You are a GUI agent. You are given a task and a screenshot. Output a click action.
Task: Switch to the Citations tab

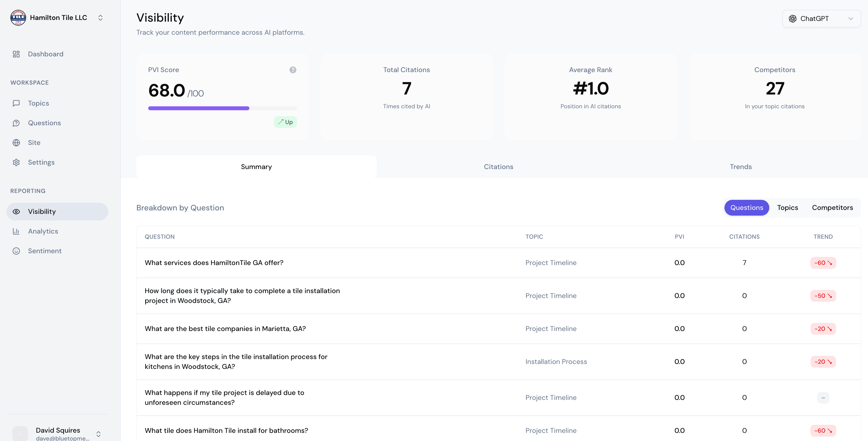498,166
